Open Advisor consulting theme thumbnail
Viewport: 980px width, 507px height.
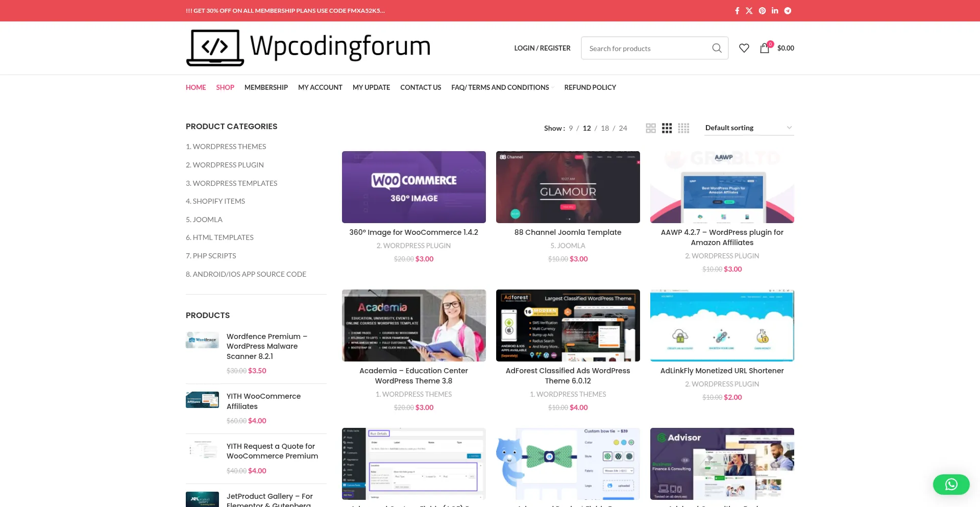coord(722,464)
